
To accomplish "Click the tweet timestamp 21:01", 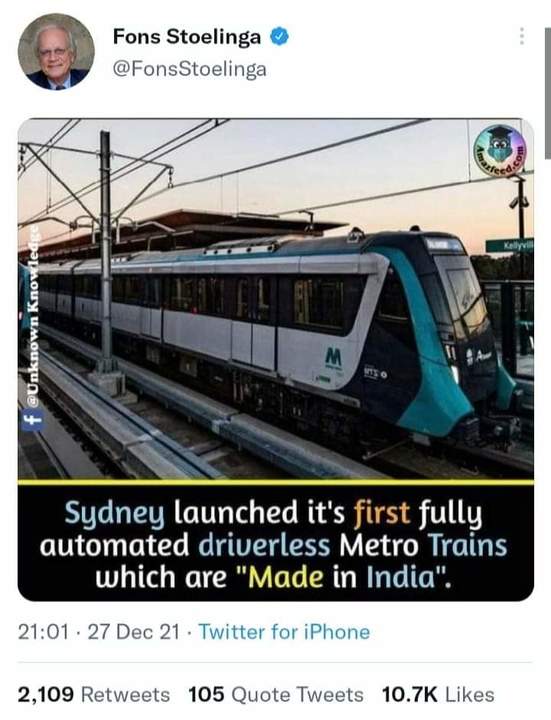I will [43, 632].
